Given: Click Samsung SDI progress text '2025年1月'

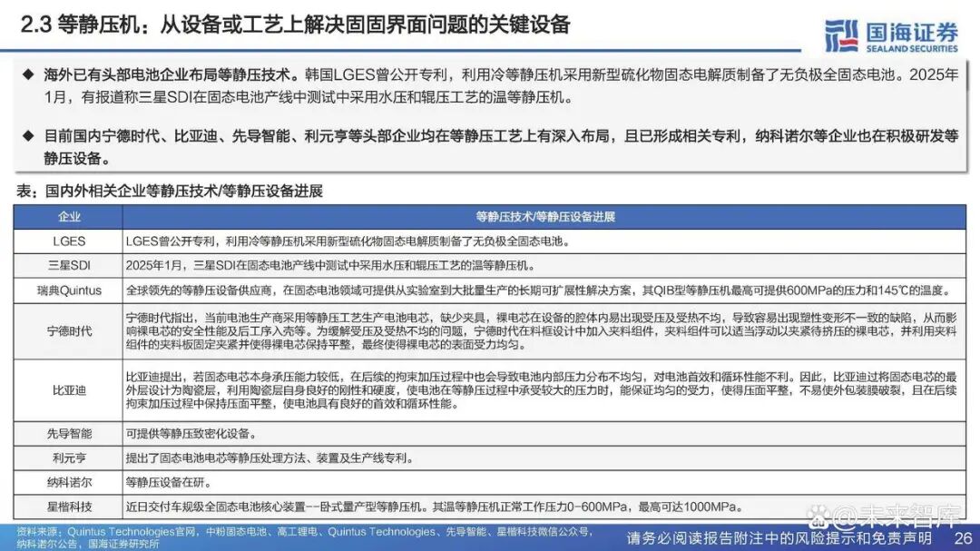Looking at the screenshot, I should coord(330,265).
